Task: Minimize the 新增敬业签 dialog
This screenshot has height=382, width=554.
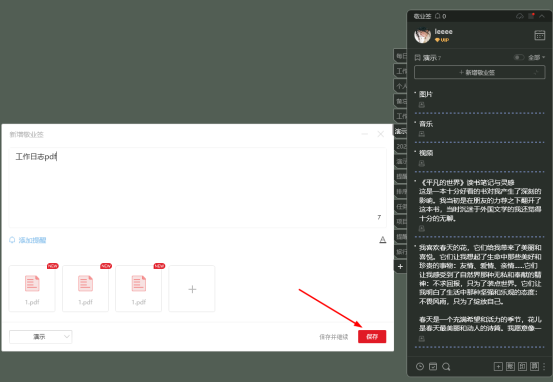Action: pyautogui.click(x=365, y=134)
